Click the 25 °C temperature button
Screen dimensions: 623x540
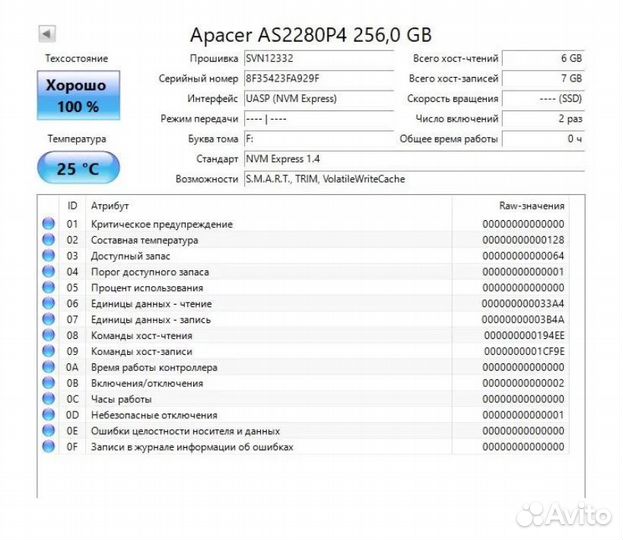[78, 168]
